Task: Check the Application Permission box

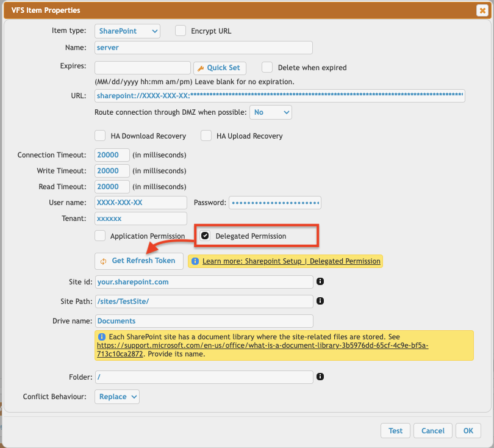Action: [x=100, y=236]
